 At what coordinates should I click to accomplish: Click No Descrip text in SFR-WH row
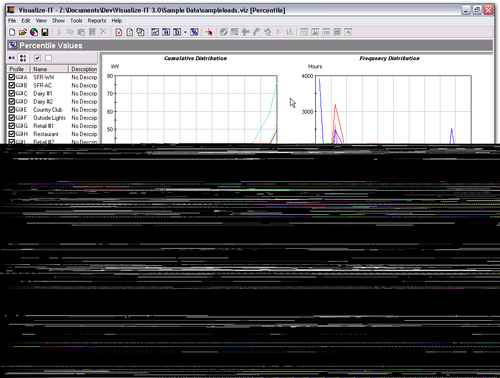pos(84,77)
